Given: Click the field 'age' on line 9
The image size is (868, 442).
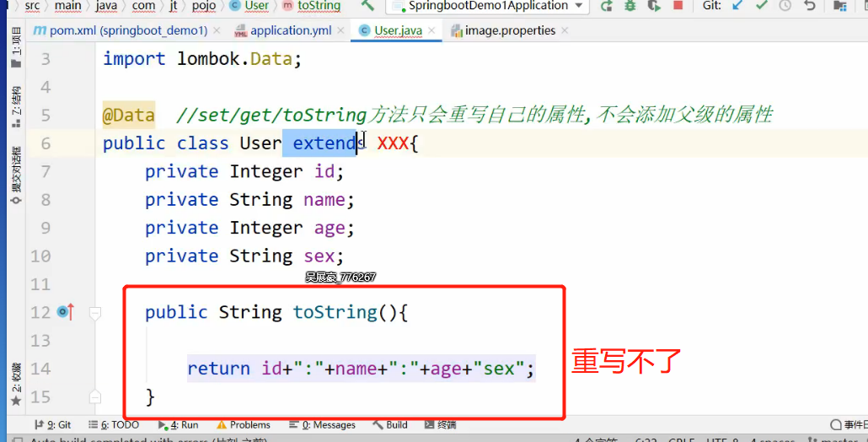Looking at the screenshot, I should pyautogui.click(x=330, y=228).
